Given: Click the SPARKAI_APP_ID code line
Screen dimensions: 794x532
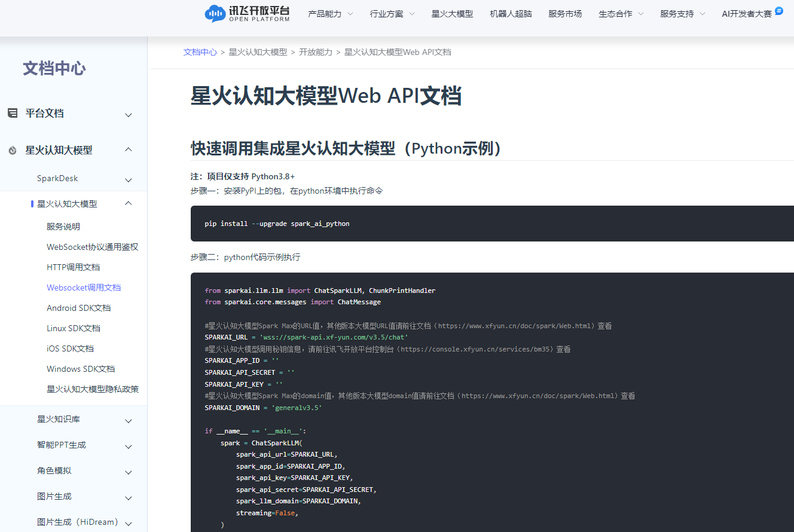Looking at the screenshot, I should click(x=242, y=360).
